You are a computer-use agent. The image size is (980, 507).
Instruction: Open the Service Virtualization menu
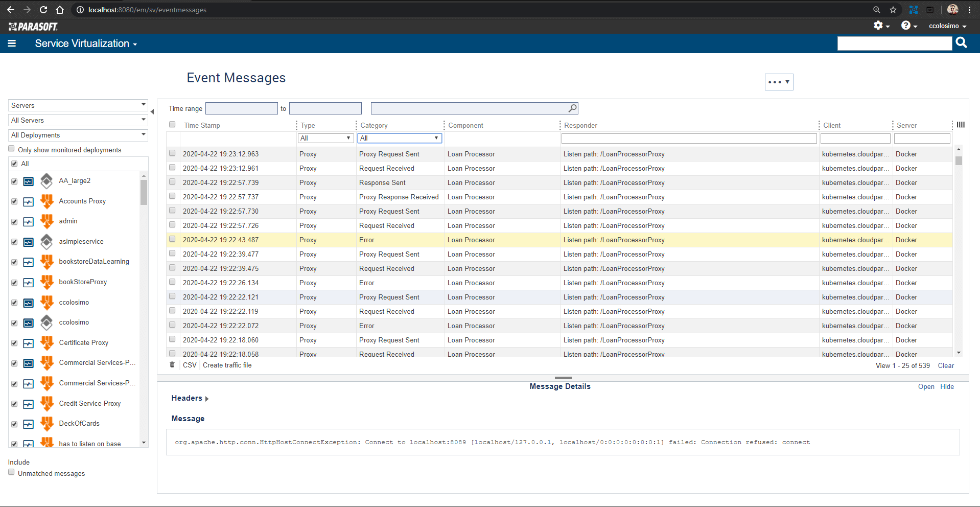point(85,44)
